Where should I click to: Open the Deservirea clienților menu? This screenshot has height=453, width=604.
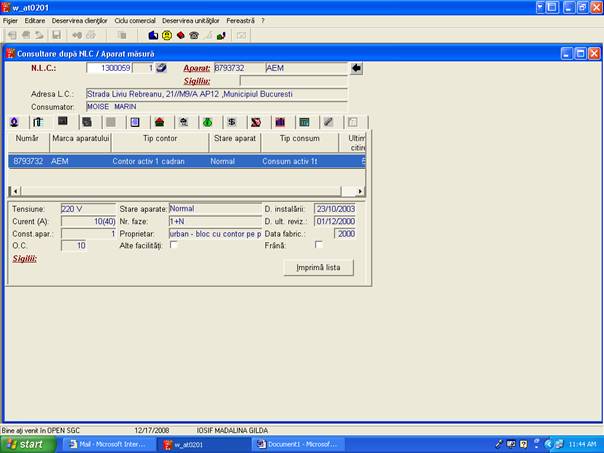tap(80, 21)
